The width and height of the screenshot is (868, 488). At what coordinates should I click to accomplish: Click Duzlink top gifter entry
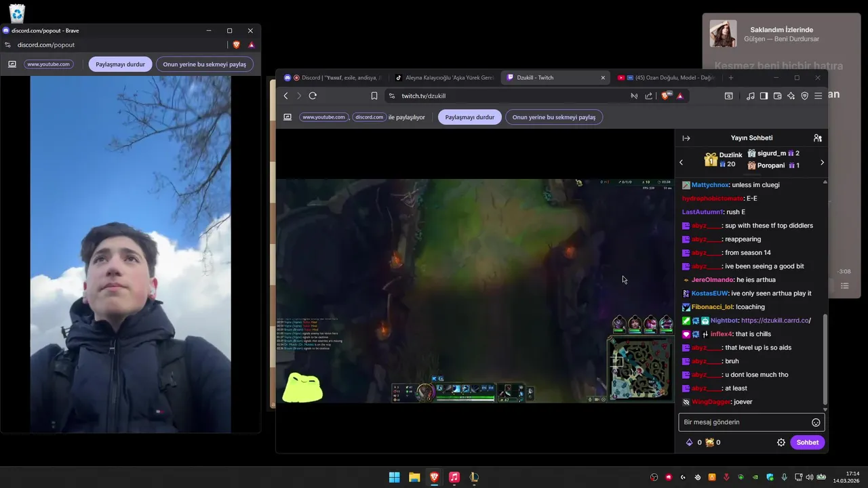tap(724, 160)
